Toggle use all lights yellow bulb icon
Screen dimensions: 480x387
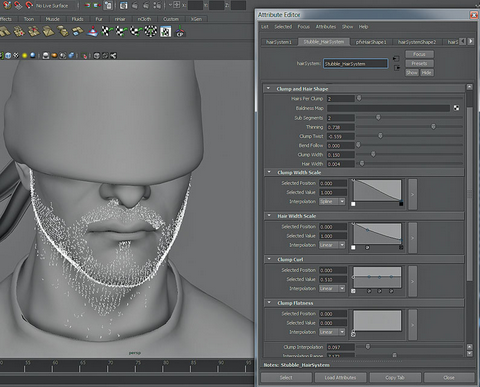24,56
